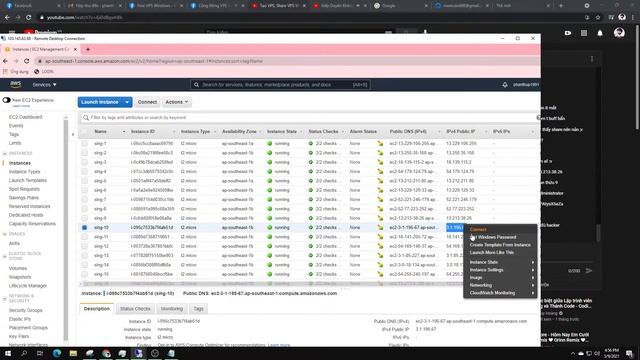Select the sing-14 row checkbox
The width and height of the screenshot is (640, 360).
click(84, 265)
